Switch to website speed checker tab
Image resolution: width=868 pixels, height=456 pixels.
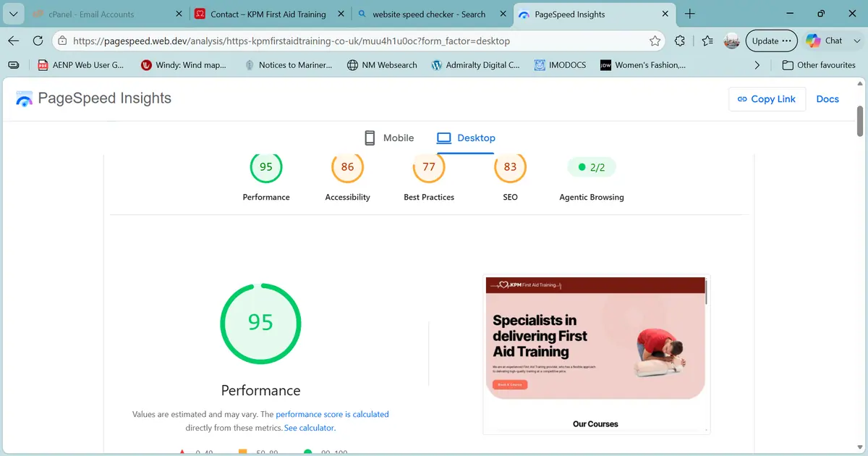click(431, 14)
